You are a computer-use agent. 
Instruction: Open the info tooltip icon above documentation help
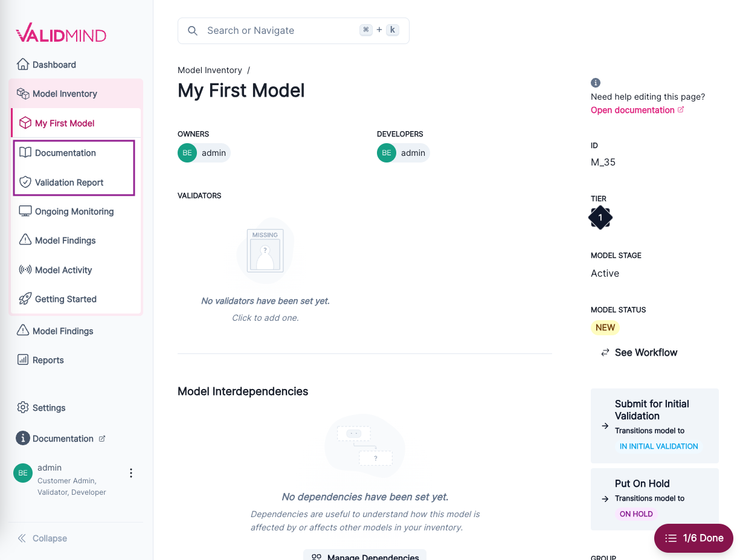[x=596, y=82]
